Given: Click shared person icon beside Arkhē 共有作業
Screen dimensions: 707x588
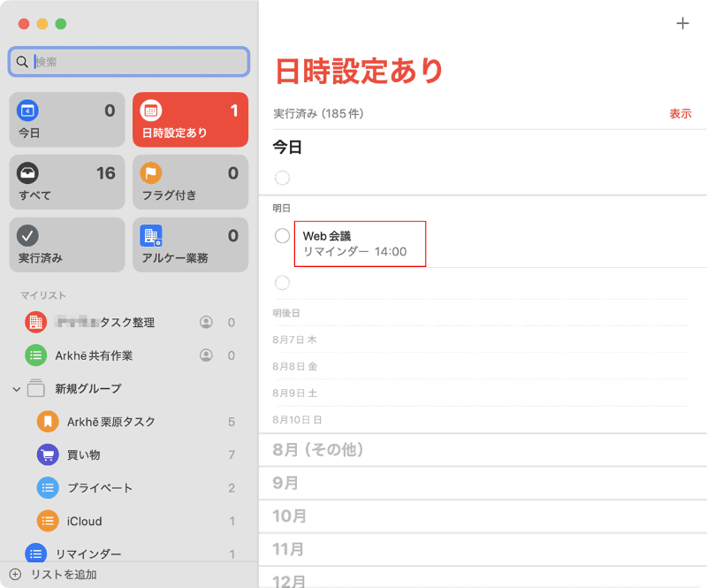Looking at the screenshot, I should (x=206, y=355).
